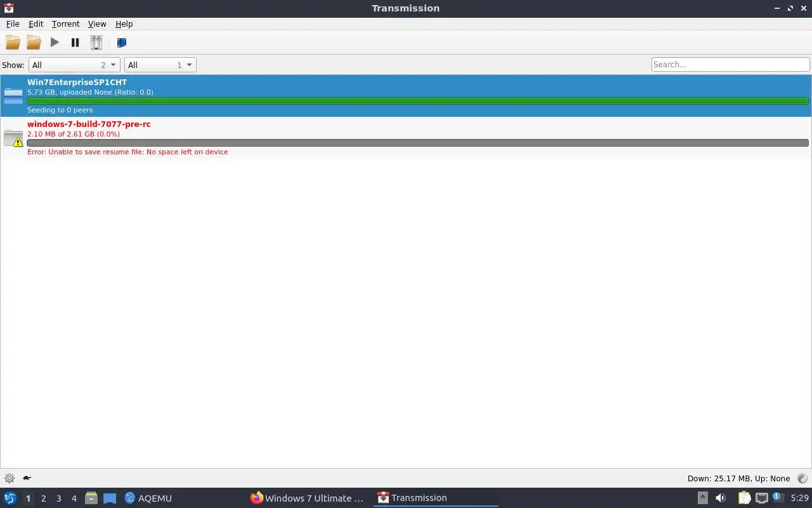Open the File menu
812x508 pixels.
(x=13, y=23)
